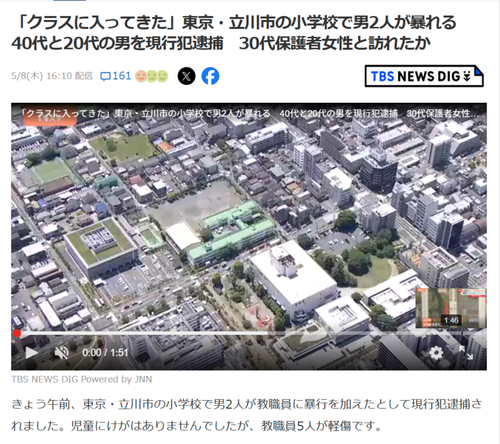Play the news video

tap(32, 352)
